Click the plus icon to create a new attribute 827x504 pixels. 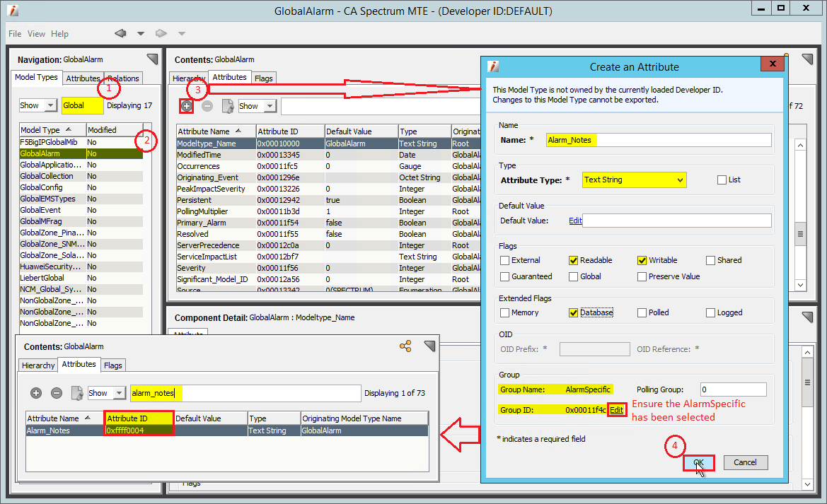pos(185,106)
